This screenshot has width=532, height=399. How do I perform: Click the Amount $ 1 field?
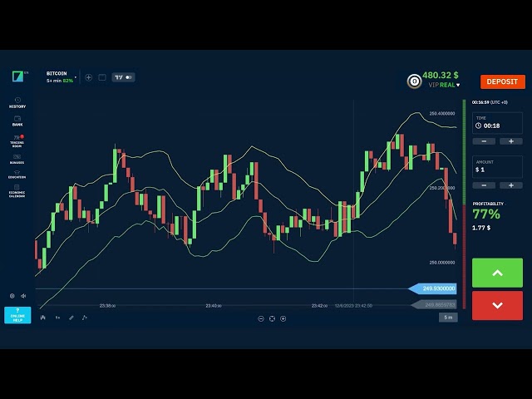click(x=497, y=166)
